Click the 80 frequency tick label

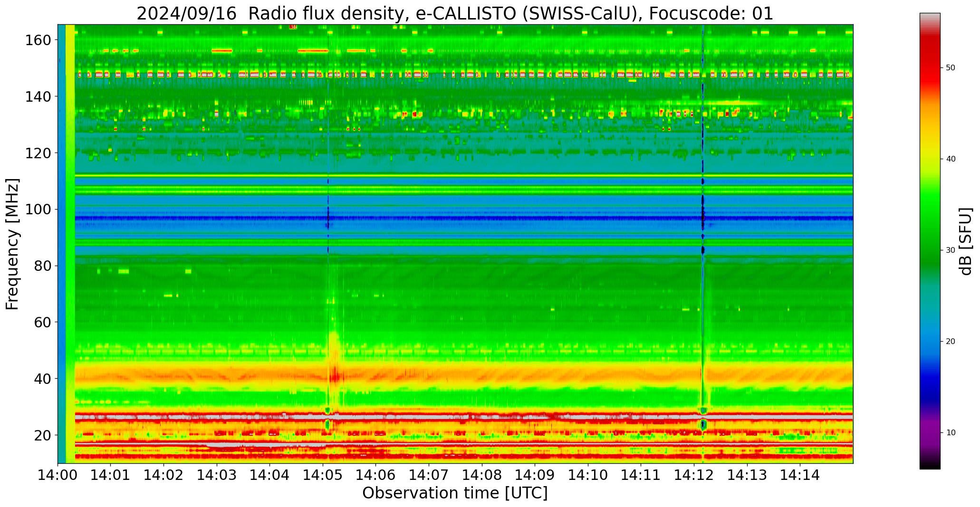(x=43, y=266)
